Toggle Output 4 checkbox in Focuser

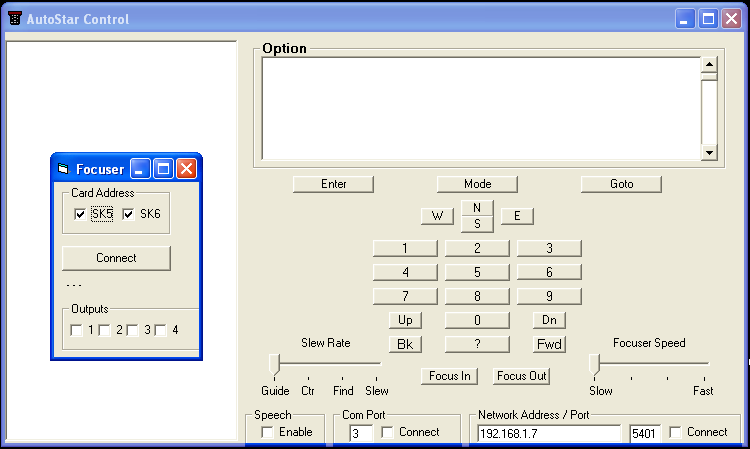tap(161, 330)
